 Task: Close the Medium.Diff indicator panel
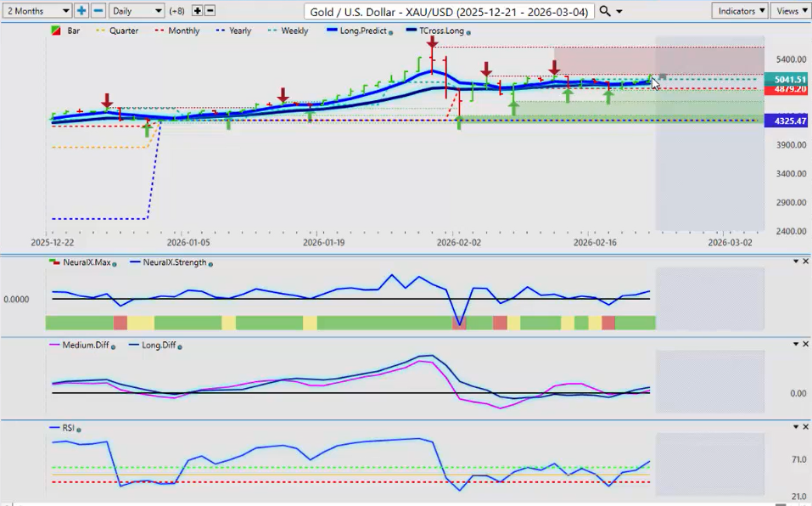(805, 344)
